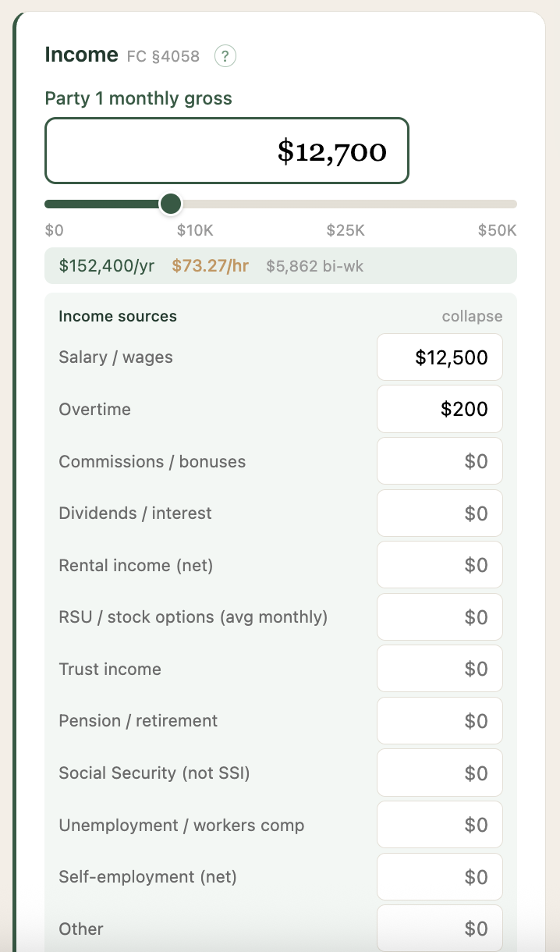
Task: Edit the Trust income amount
Action: (x=439, y=668)
